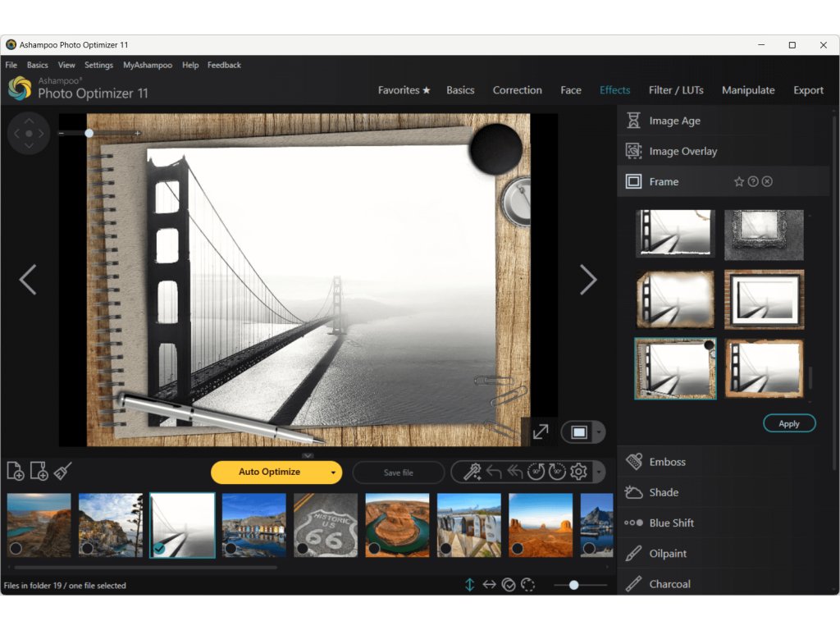Click the magic wand optimize icon

pos(472,472)
